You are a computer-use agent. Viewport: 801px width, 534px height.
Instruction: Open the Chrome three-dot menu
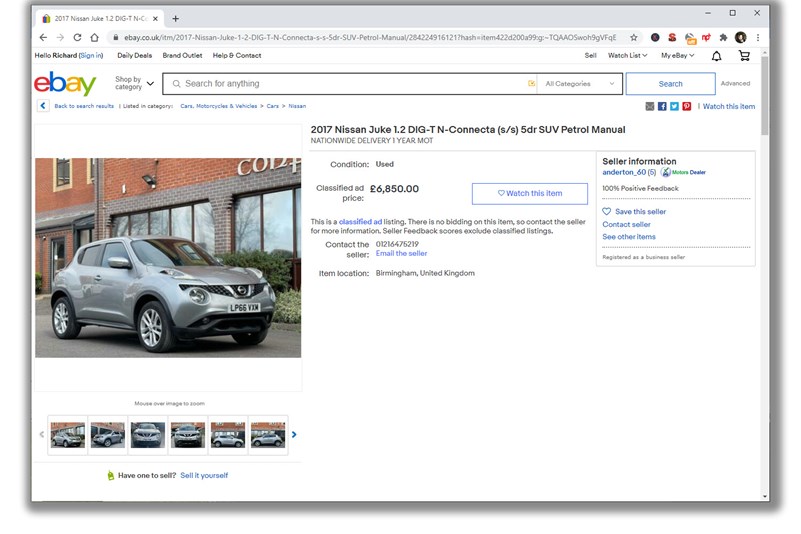[758, 37]
